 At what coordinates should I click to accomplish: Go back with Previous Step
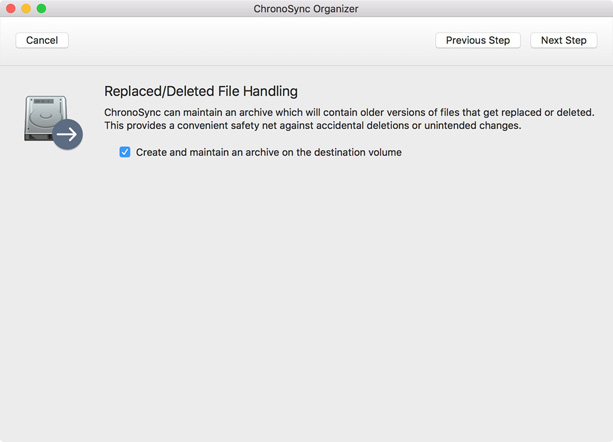click(x=478, y=40)
